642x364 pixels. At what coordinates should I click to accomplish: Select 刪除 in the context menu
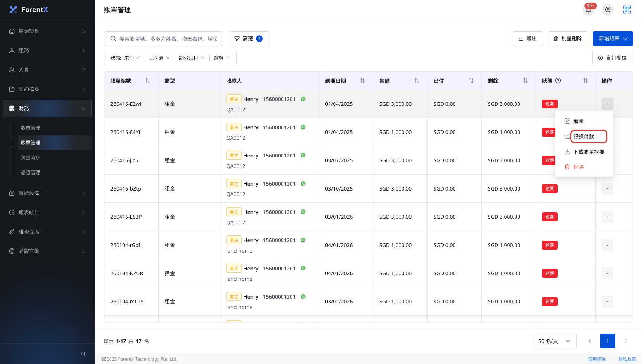(x=584, y=167)
